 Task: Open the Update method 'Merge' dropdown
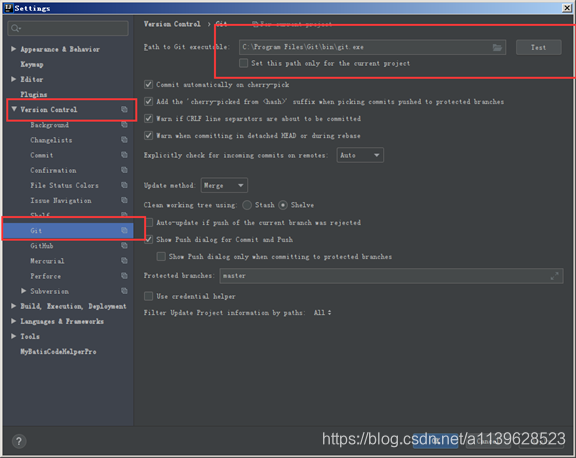pos(224,185)
